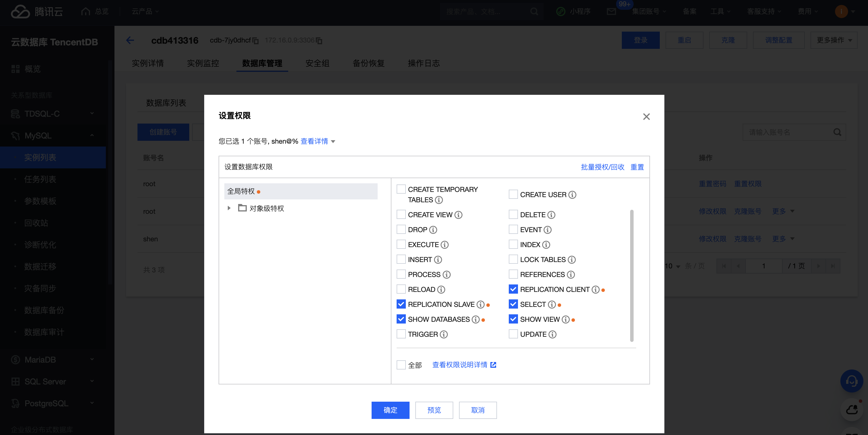Enable the DROP privilege checkbox
Viewport: 868px width, 435px height.
click(x=401, y=230)
